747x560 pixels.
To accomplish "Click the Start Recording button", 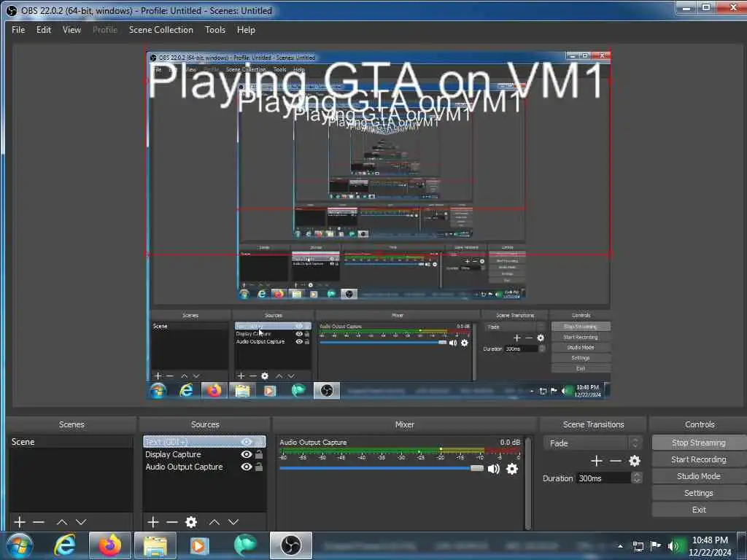I will (x=698, y=459).
